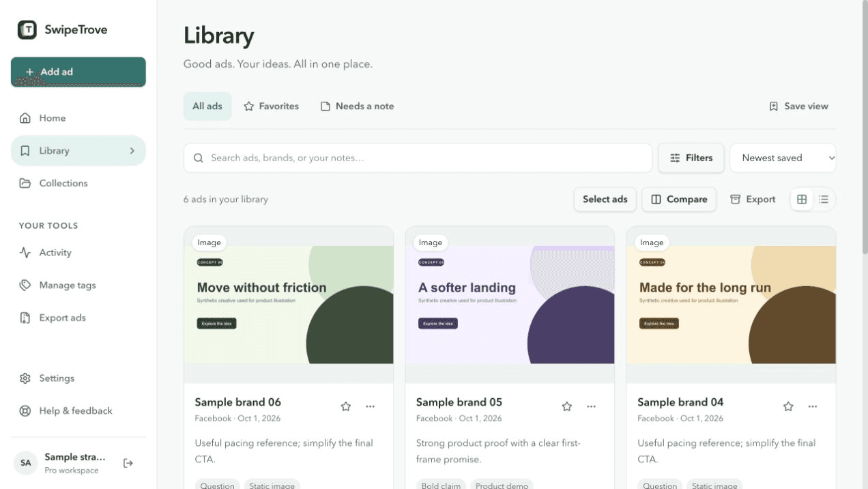Image resolution: width=868 pixels, height=489 pixels.
Task: Click the Sample brand 06 title
Action: click(x=238, y=402)
